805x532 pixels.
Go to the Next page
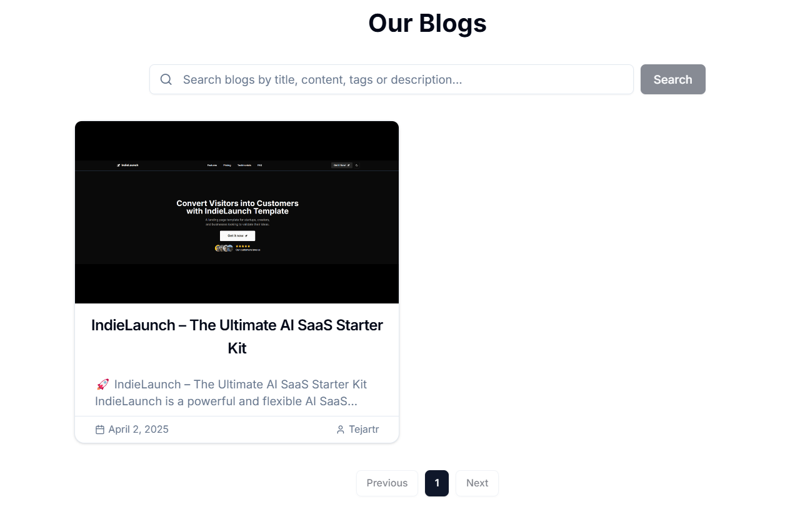click(477, 483)
